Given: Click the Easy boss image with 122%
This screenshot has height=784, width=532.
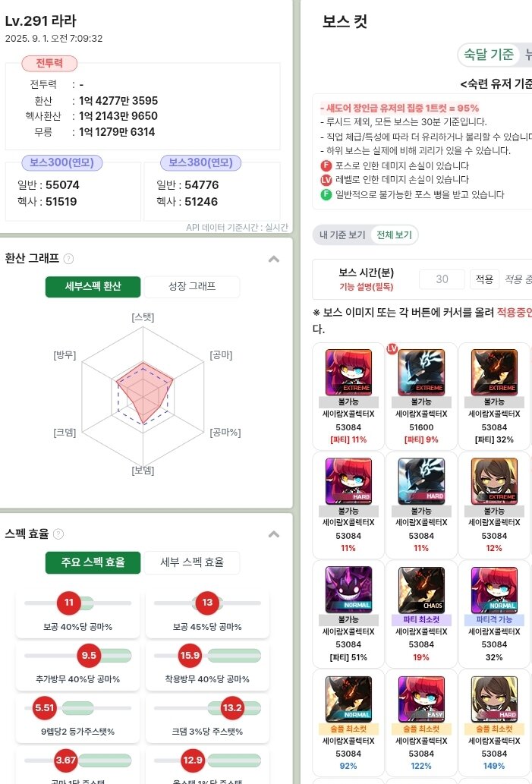Looking at the screenshot, I should (x=421, y=699).
